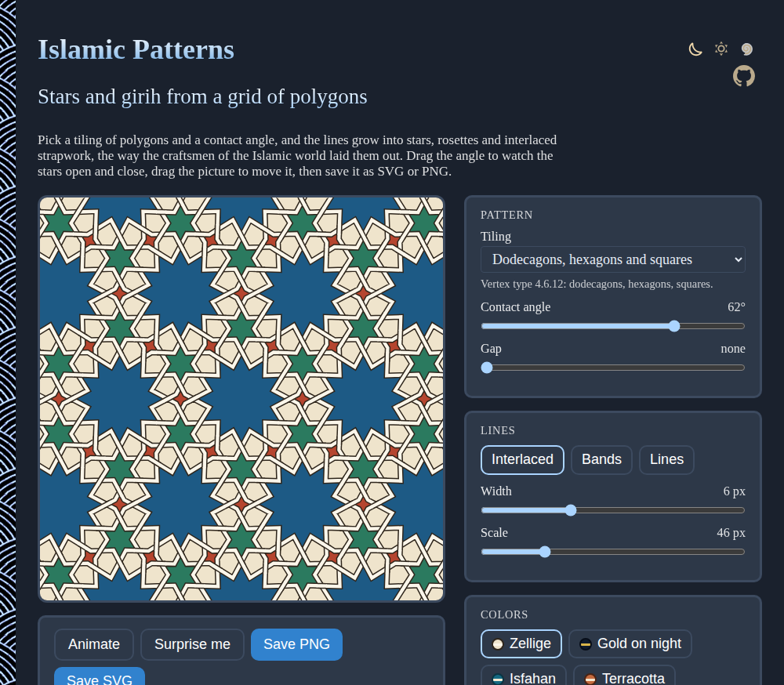The image size is (784, 685).
Task: Click the Surprise me button
Action: pyautogui.click(x=193, y=644)
